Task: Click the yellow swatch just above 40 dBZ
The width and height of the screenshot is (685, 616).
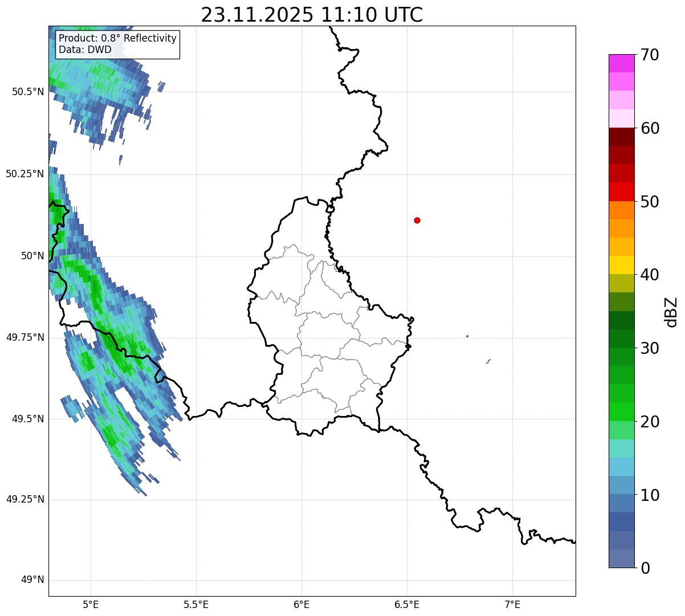Action: [x=622, y=265]
